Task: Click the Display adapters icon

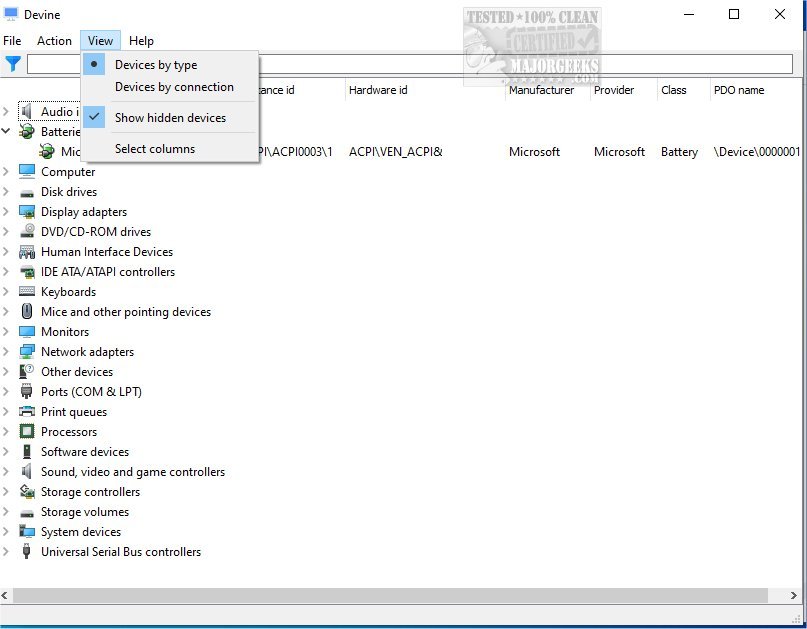Action: click(27, 212)
